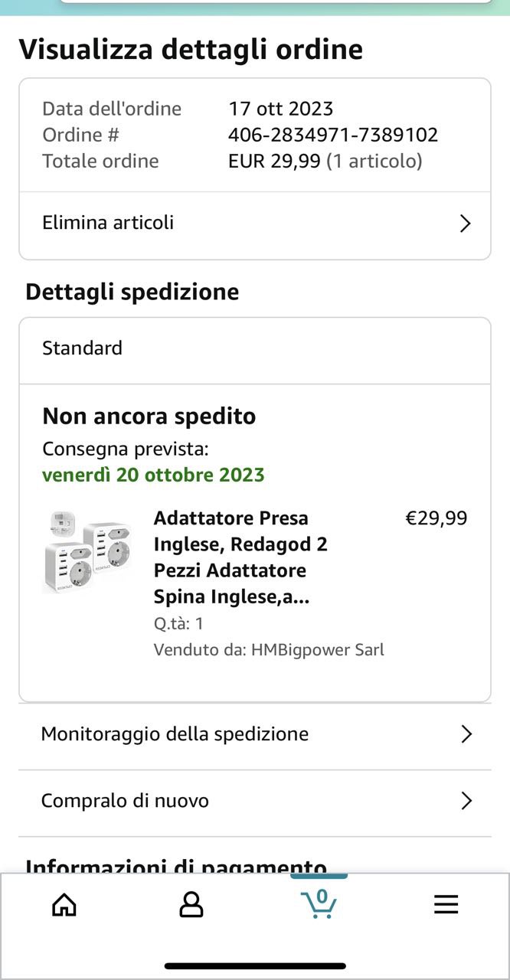
Task: Tap the home indicator bar at bottom
Action: pos(255,966)
